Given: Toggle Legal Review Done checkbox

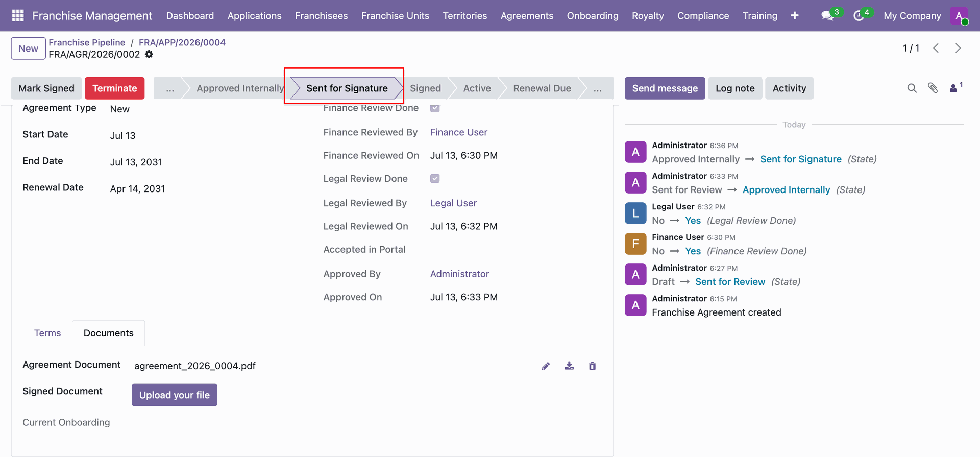Looking at the screenshot, I should click(x=435, y=179).
